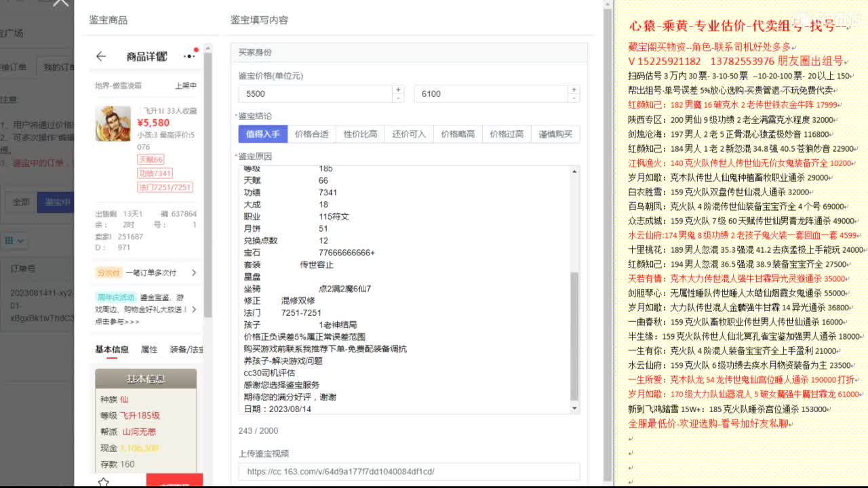The width and height of the screenshot is (868, 488).
Task: Click the 功绩7341 tag
Action: [155, 174]
